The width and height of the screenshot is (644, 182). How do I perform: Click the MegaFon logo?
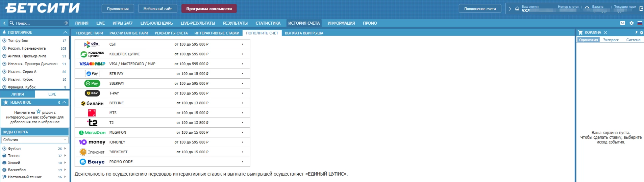click(x=92, y=133)
